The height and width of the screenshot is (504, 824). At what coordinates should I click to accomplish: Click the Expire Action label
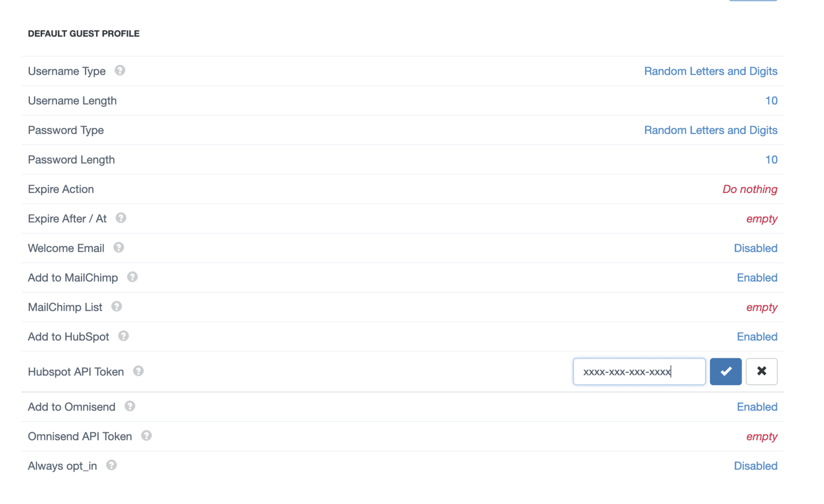(x=61, y=189)
